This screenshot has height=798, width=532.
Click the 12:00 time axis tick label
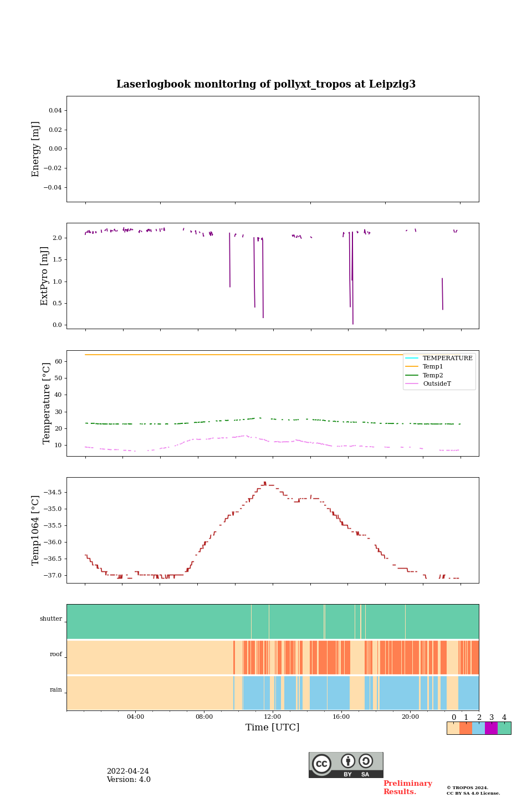tap(273, 717)
